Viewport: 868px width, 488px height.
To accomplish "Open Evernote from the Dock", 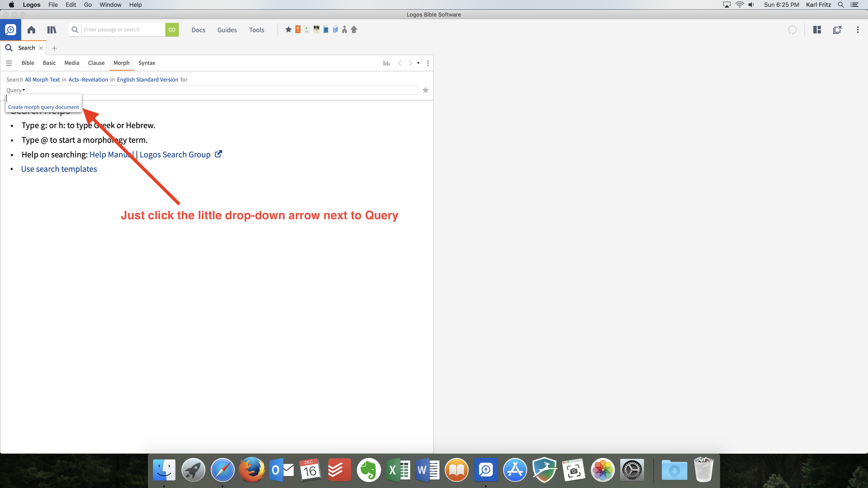I will tap(369, 470).
